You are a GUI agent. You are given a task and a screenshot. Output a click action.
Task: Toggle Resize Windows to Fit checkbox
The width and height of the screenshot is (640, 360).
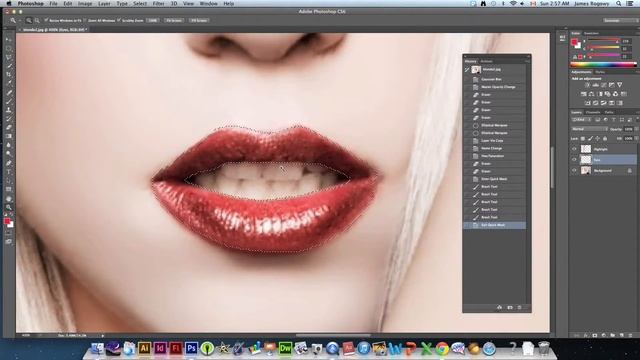[46, 20]
